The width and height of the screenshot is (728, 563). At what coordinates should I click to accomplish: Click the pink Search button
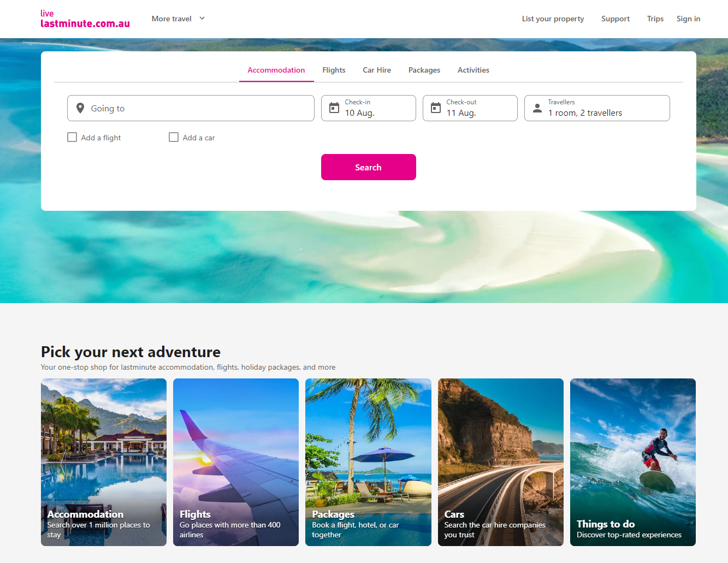pos(369,167)
